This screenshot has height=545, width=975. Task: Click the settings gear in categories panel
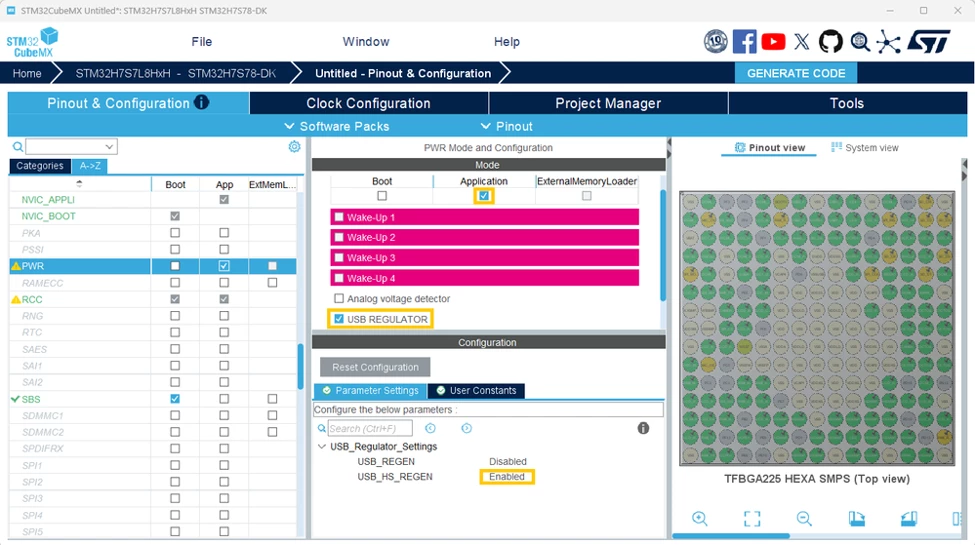tap(294, 146)
